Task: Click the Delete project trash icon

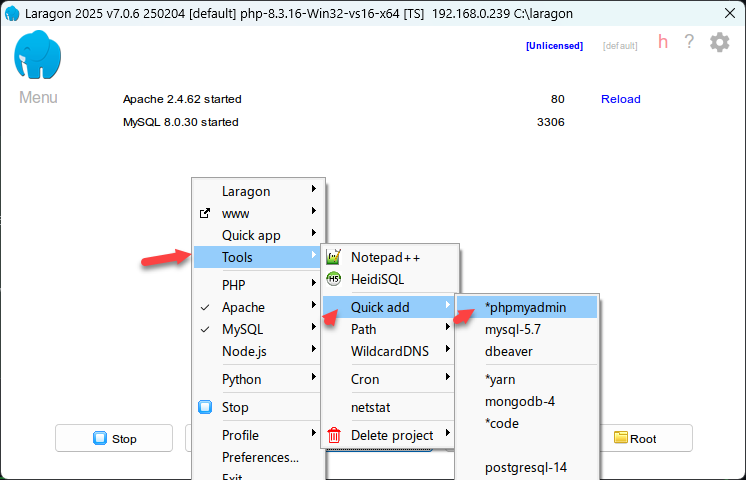Action: point(334,435)
